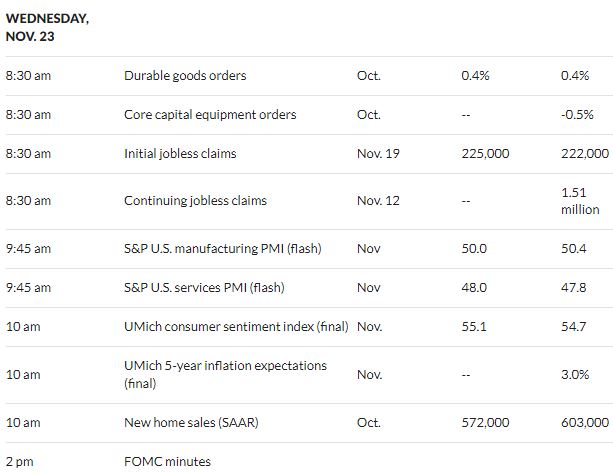The image size is (613, 475).
Task: Click the 572,000 home sales forecast
Action: [x=485, y=423]
